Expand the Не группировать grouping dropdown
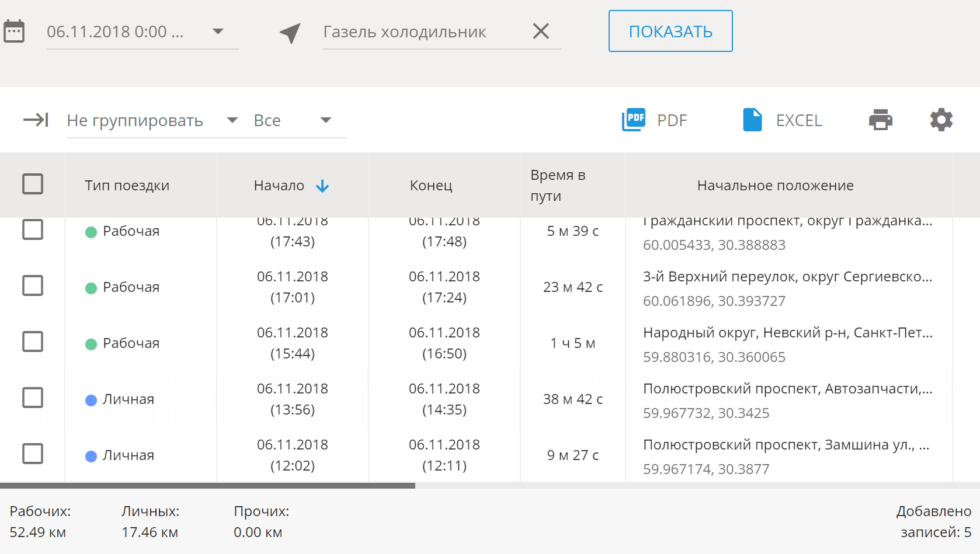This screenshot has height=554, width=980. click(232, 120)
